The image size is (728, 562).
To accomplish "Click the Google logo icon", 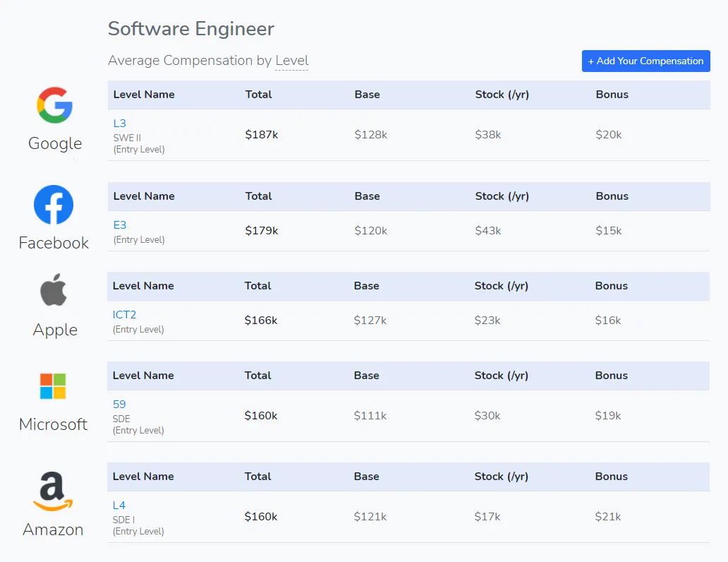I will click(55, 105).
